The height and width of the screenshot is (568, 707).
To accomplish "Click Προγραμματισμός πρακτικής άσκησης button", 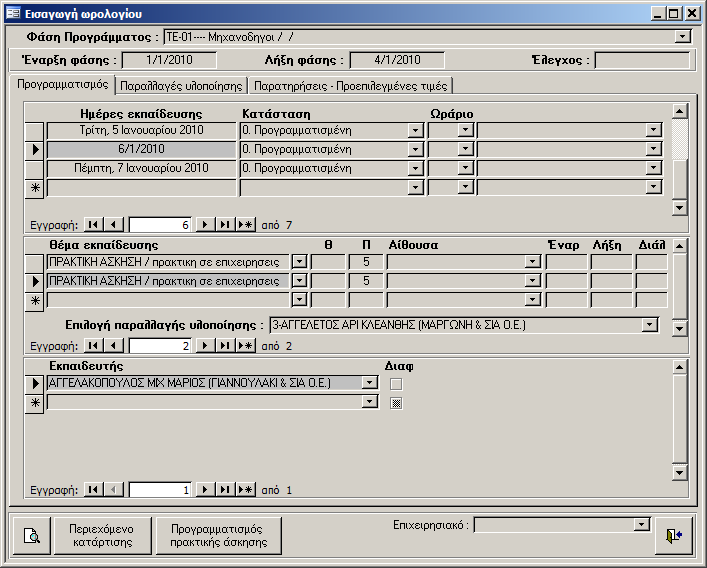I will click(x=218, y=535).
